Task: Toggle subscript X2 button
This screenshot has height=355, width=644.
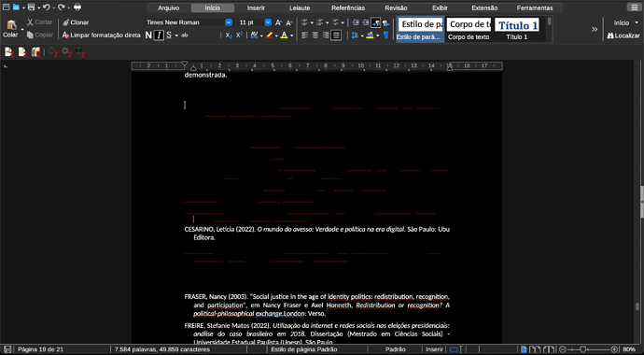Action: pos(229,35)
